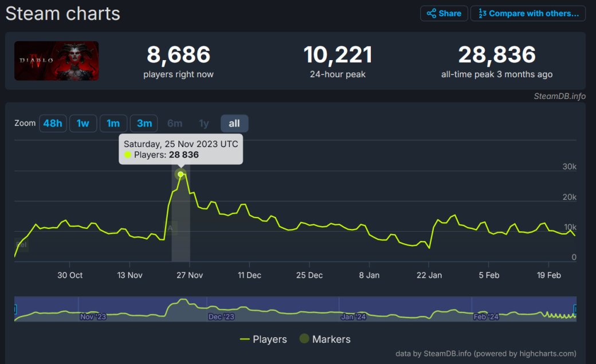Click the numbered compare icon

pyautogui.click(x=483, y=14)
